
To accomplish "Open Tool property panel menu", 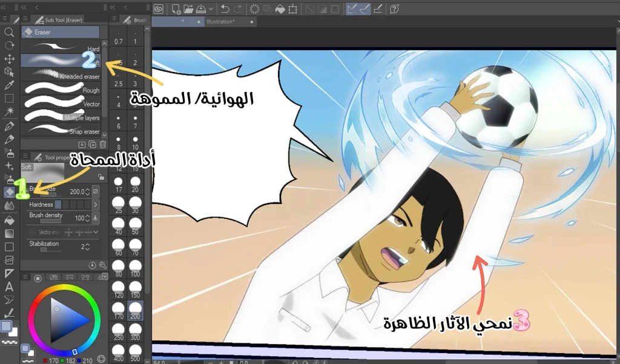I will pyautogui.click(x=24, y=157).
